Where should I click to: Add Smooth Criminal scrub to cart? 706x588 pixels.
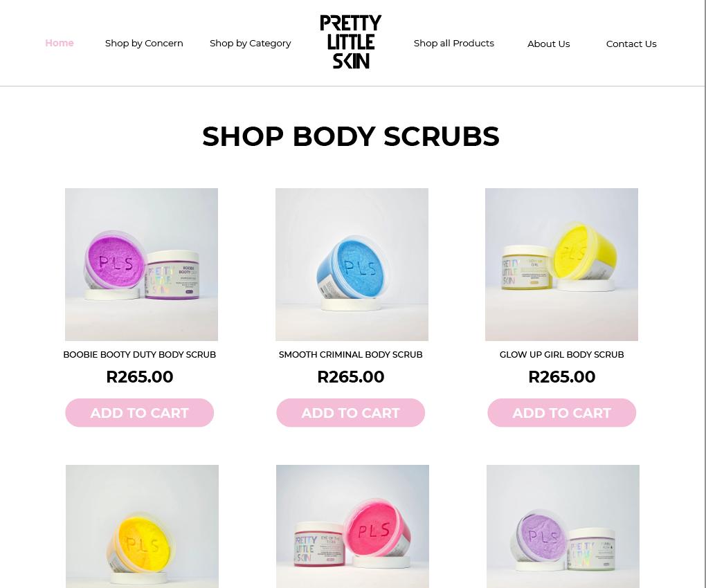[351, 412]
